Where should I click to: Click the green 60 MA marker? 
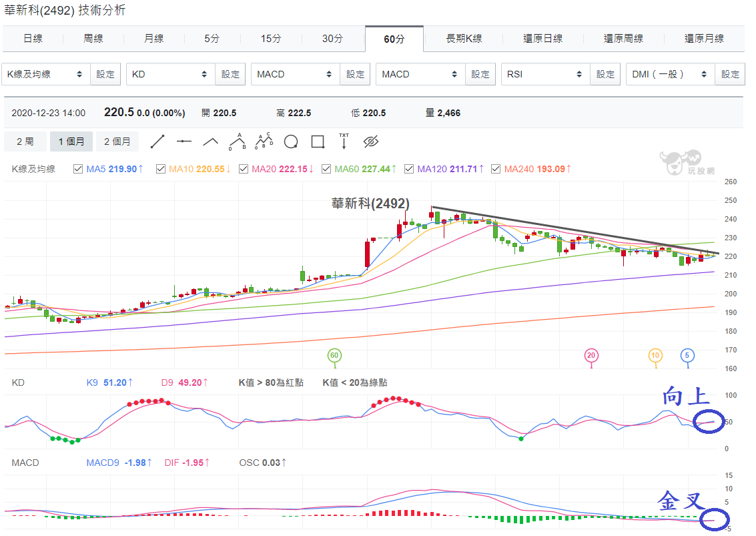click(x=334, y=356)
